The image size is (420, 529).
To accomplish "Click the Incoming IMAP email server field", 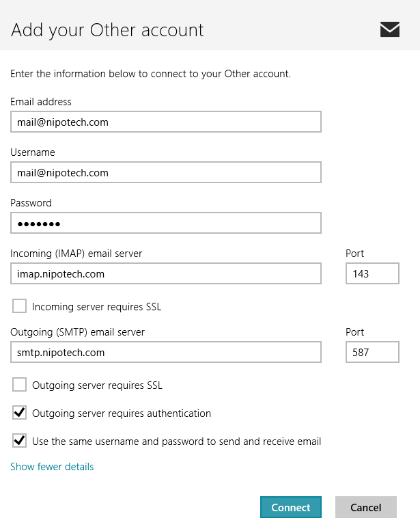I will [x=166, y=273].
